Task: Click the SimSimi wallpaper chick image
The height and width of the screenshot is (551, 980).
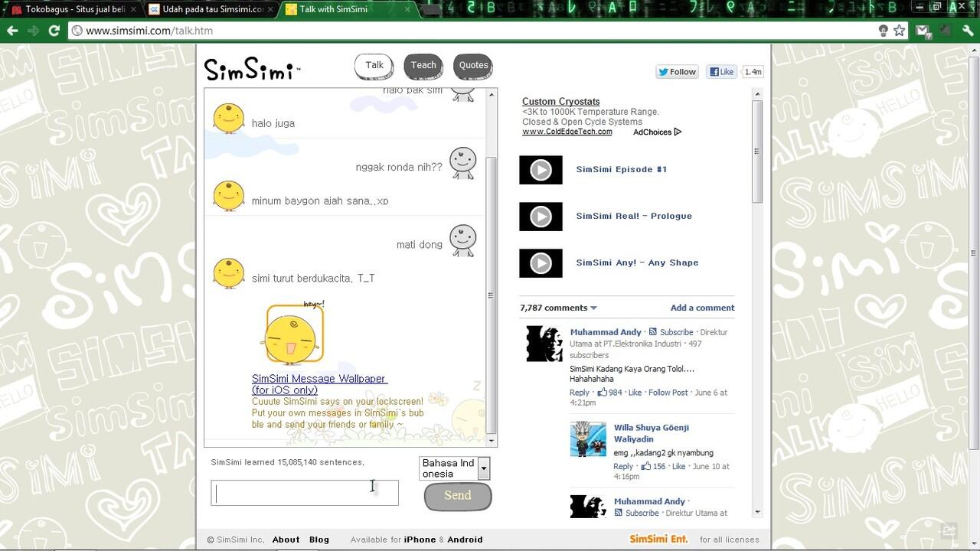Action: click(x=293, y=334)
